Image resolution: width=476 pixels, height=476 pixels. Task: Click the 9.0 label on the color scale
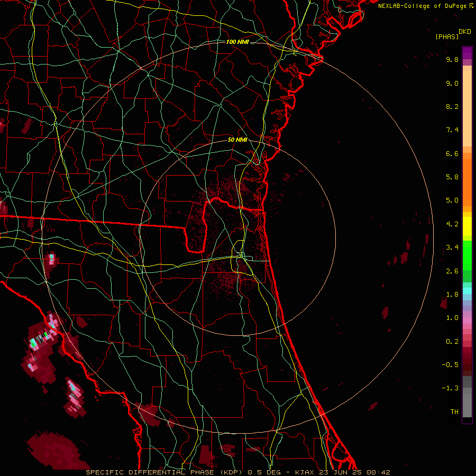452,83
